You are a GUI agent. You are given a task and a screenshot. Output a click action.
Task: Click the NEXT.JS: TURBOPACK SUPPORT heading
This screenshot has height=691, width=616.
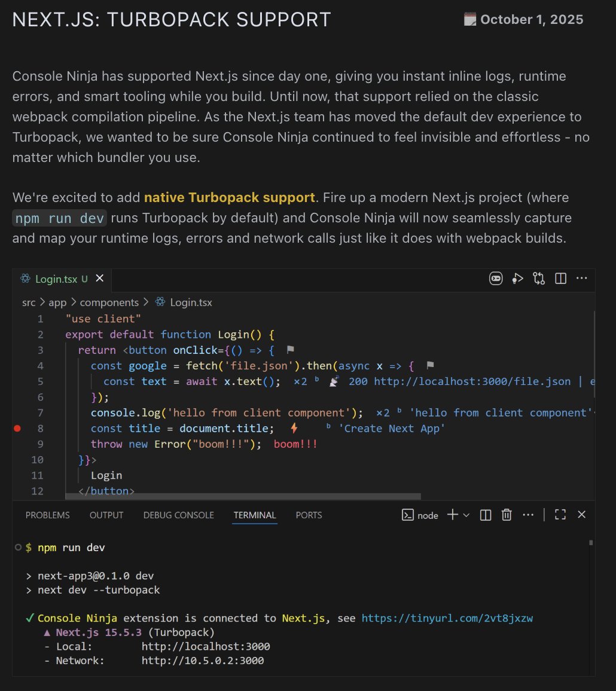click(x=172, y=19)
